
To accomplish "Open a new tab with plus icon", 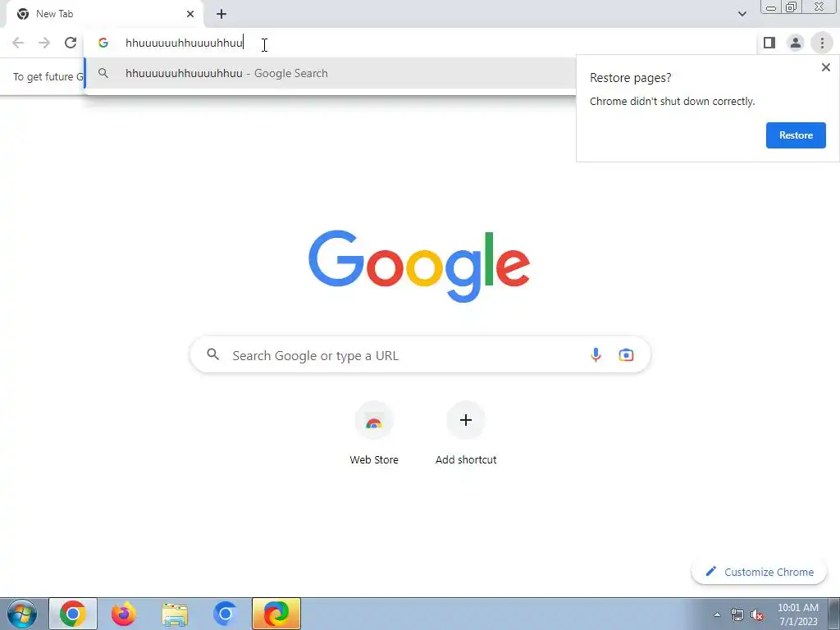I will tap(221, 14).
